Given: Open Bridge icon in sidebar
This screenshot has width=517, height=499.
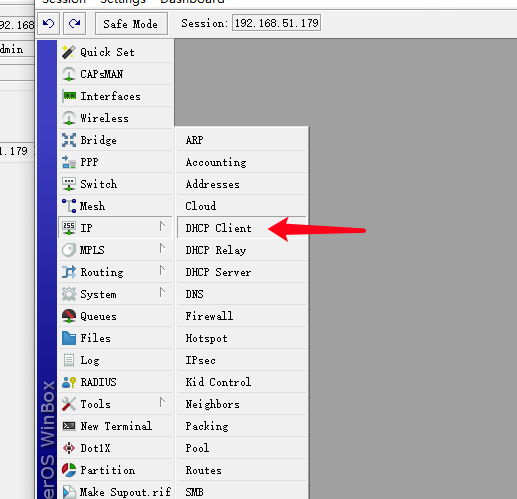Looking at the screenshot, I should (69, 140).
